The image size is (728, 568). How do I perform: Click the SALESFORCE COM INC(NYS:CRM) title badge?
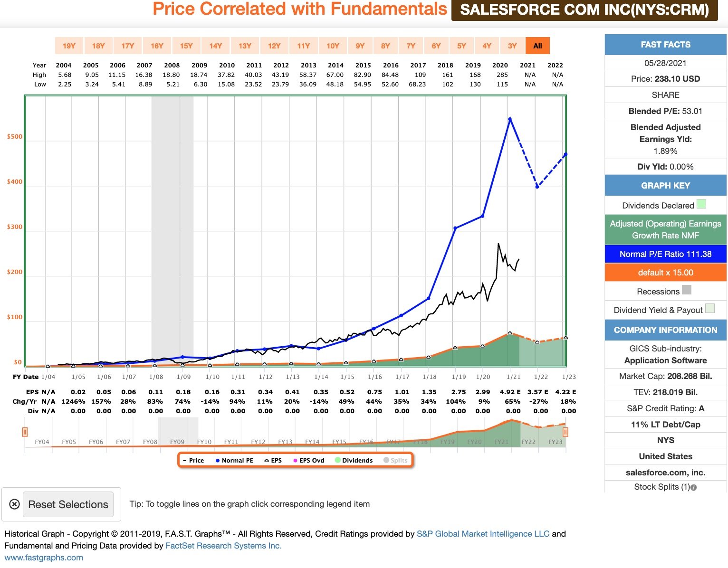tap(584, 9)
